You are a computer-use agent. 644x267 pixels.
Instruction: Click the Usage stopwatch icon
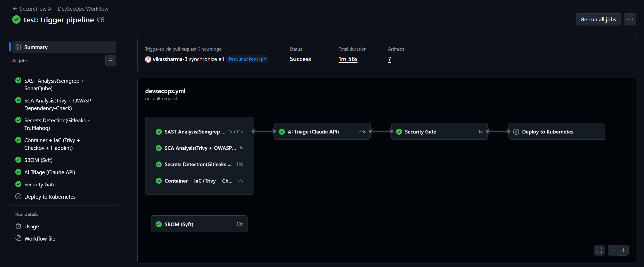pyautogui.click(x=18, y=226)
